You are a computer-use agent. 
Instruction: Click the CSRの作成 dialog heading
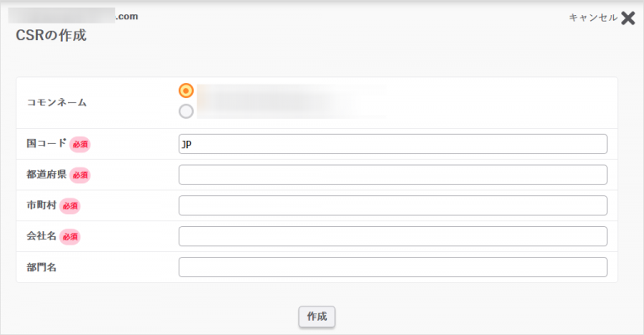(x=51, y=35)
